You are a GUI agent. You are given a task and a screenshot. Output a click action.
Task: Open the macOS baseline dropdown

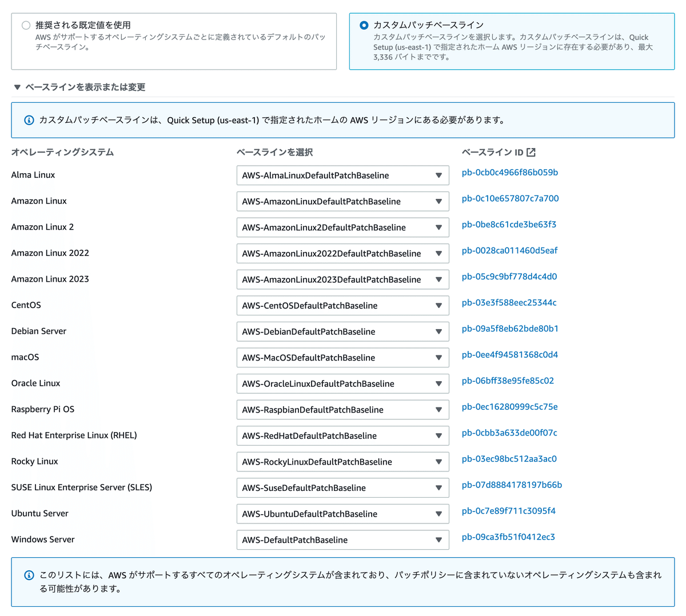click(x=342, y=358)
